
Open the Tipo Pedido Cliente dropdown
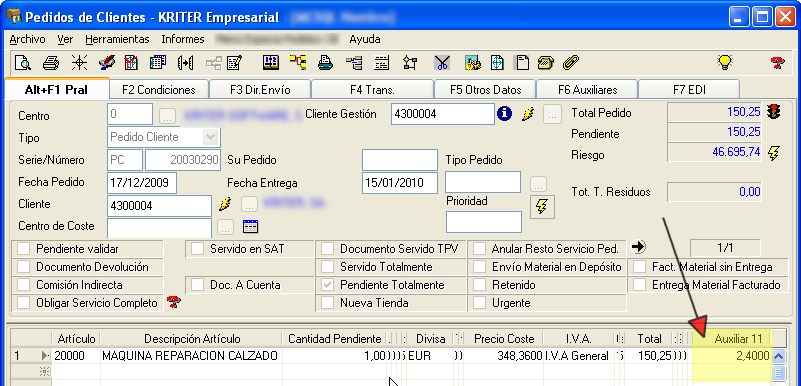pyautogui.click(x=210, y=137)
